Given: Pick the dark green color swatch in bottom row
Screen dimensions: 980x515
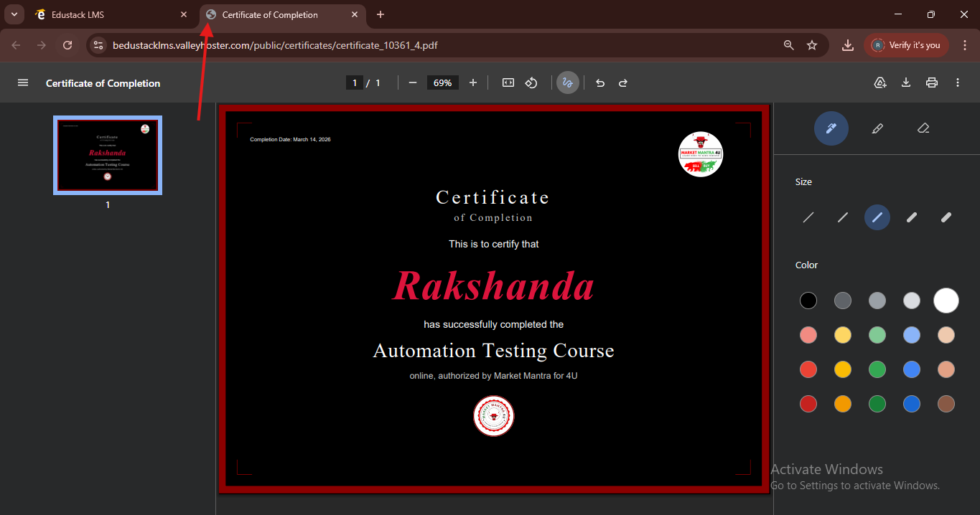Looking at the screenshot, I should point(877,404).
